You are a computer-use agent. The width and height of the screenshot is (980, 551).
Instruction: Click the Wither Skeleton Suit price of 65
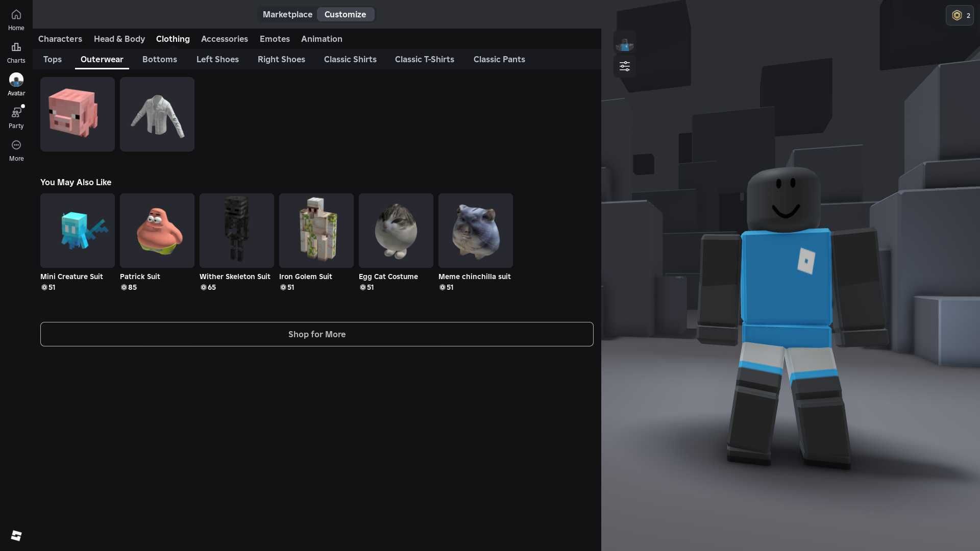(208, 287)
